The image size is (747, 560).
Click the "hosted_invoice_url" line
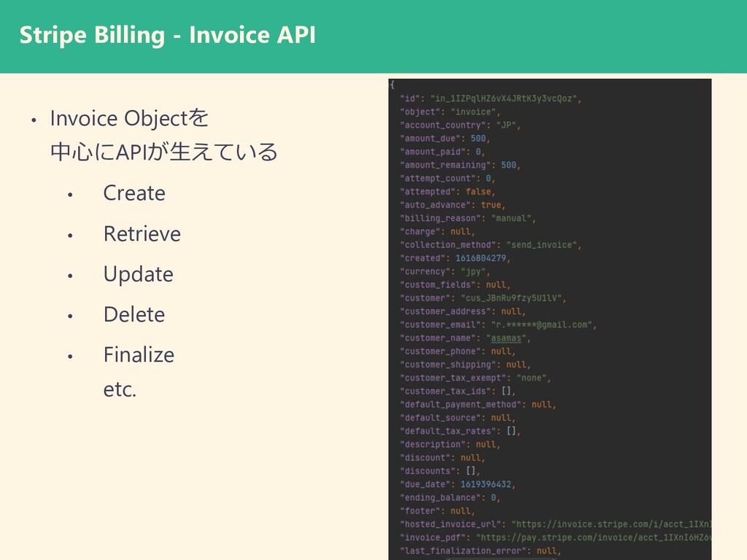(x=555, y=525)
